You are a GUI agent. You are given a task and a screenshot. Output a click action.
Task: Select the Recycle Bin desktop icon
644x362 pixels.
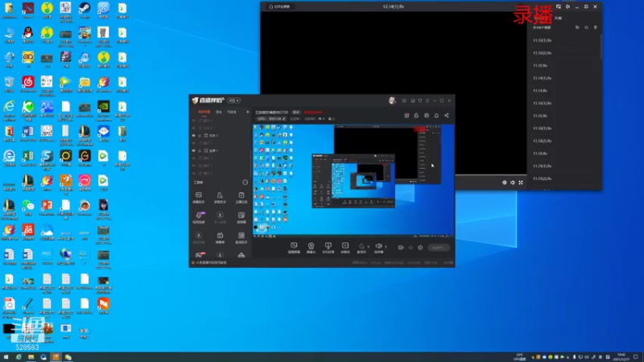click(9, 83)
